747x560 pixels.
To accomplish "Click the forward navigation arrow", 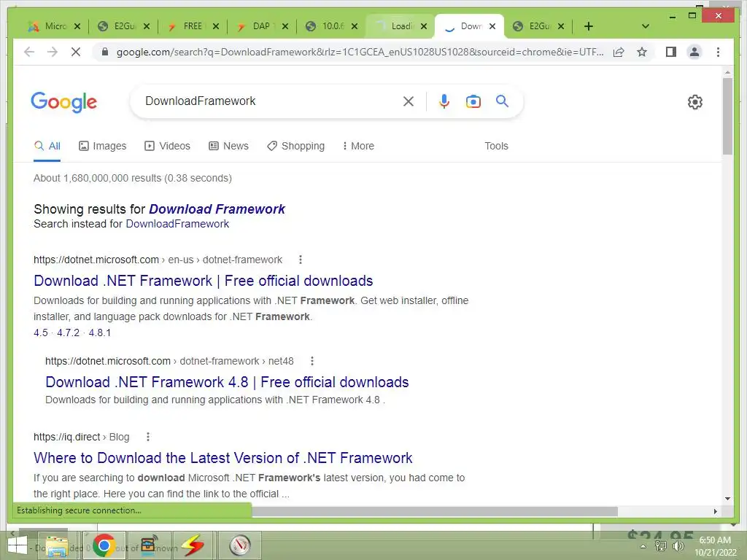I will (53, 52).
